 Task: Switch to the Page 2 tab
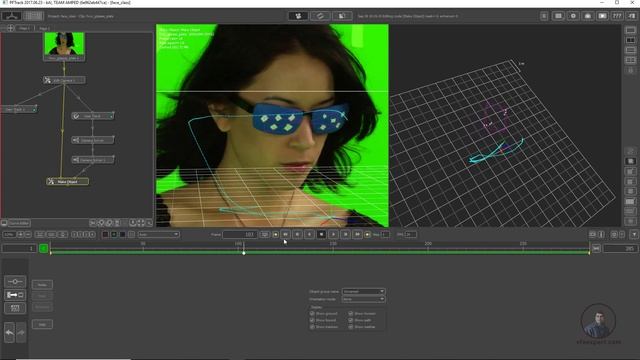click(x=44, y=28)
